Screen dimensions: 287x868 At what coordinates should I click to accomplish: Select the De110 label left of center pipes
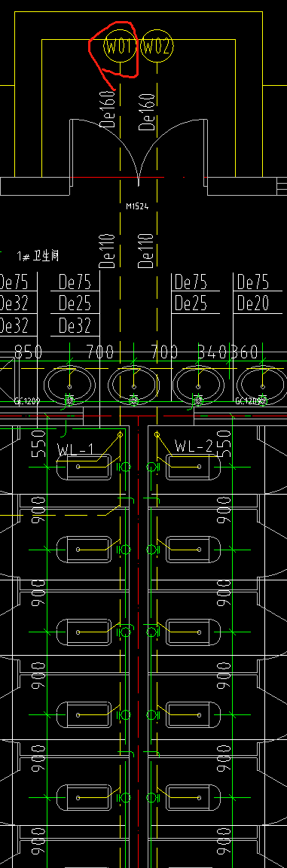pyautogui.click(x=108, y=251)
